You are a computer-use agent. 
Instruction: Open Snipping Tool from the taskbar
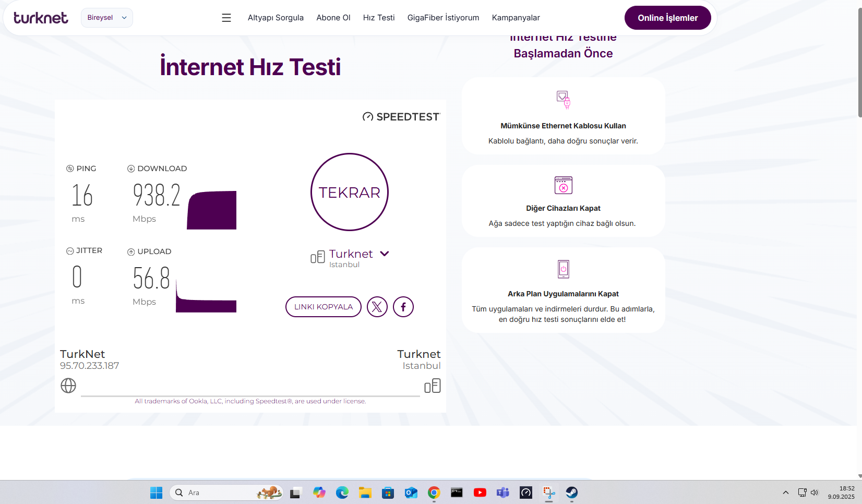coord(549,493)
